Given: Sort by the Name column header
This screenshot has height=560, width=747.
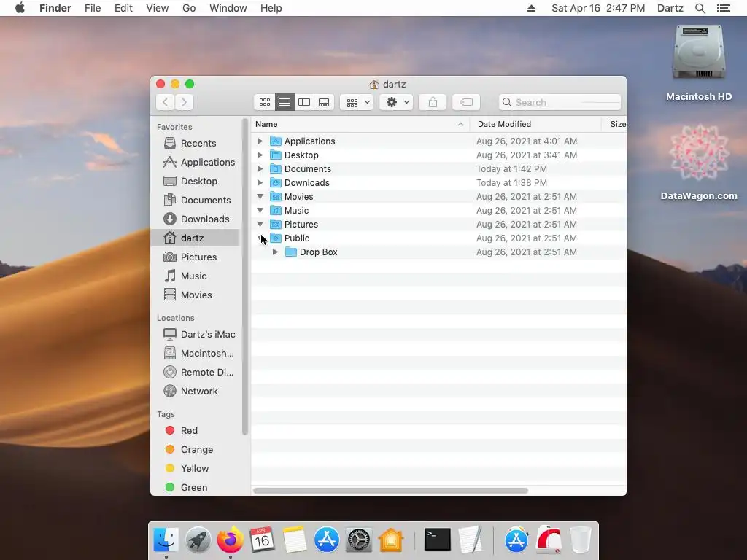Looking at the screenshot, I should point(360,124).
